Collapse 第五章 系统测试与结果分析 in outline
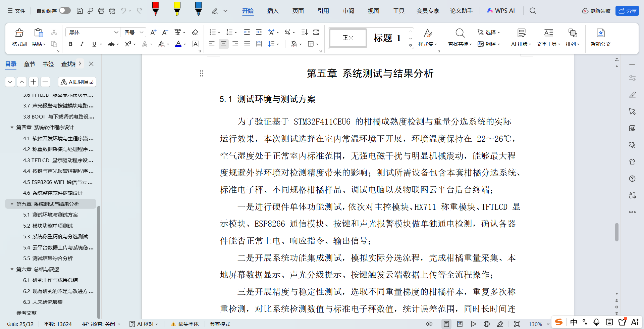 click(12, 204)
